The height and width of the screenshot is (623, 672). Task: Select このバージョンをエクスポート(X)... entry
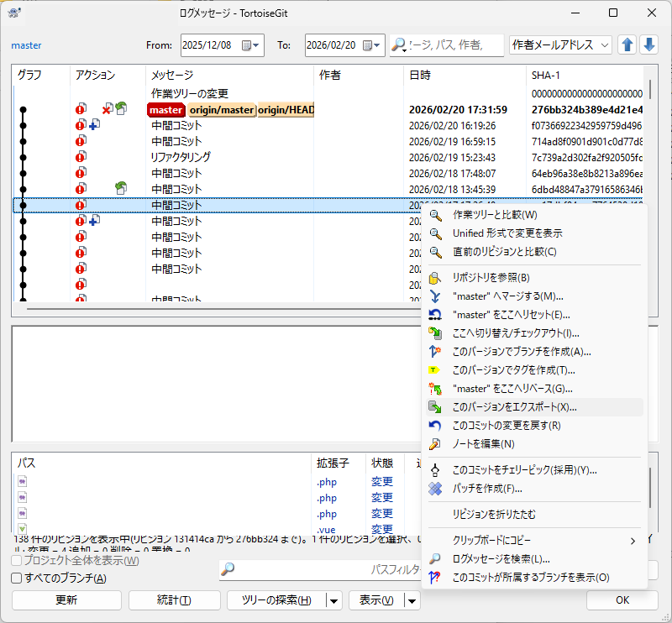click(534, 407)
